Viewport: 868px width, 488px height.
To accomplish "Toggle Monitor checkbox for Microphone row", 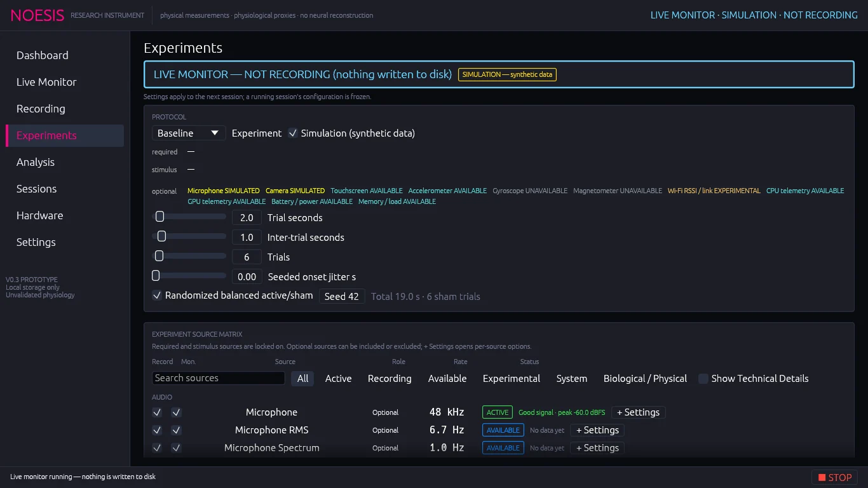I will tap(177, 412).
